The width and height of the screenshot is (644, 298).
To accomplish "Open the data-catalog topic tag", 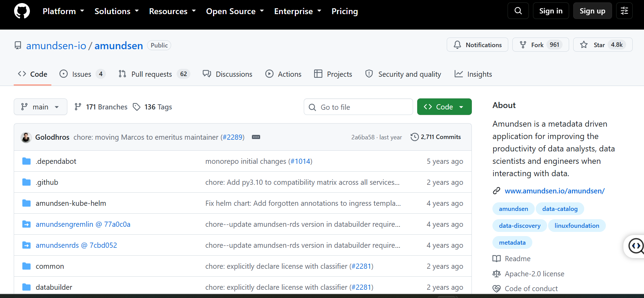I will point(560,209).
